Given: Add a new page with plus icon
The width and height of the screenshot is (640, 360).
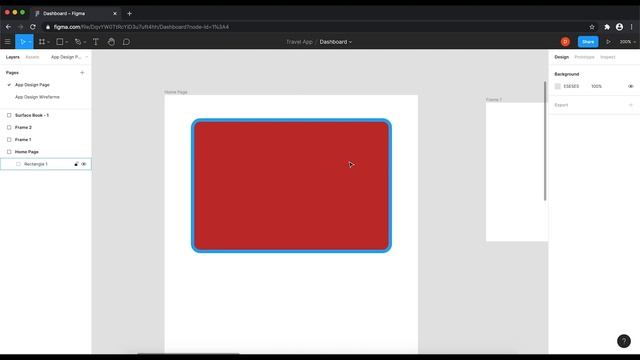Looking at the screenshot, I should [82, 73].
